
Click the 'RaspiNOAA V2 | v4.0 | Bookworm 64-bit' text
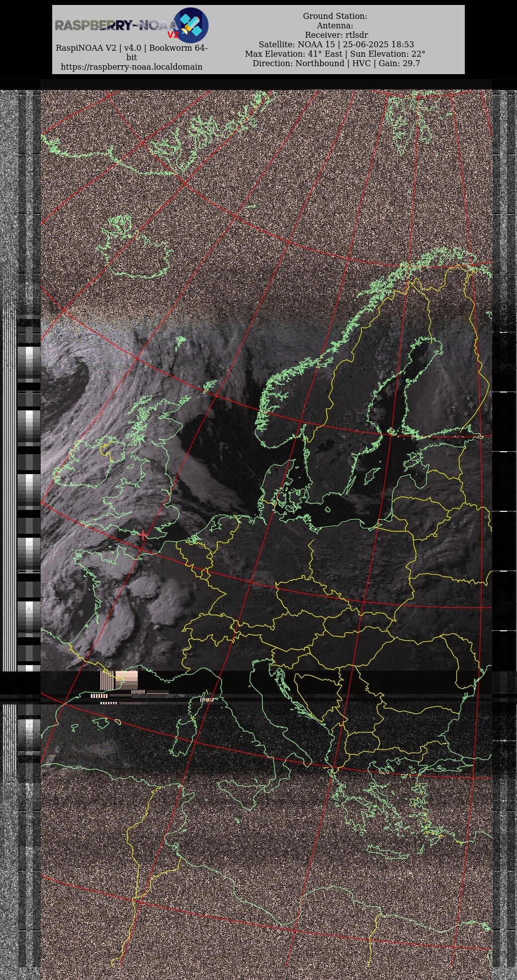pos(131,53)
